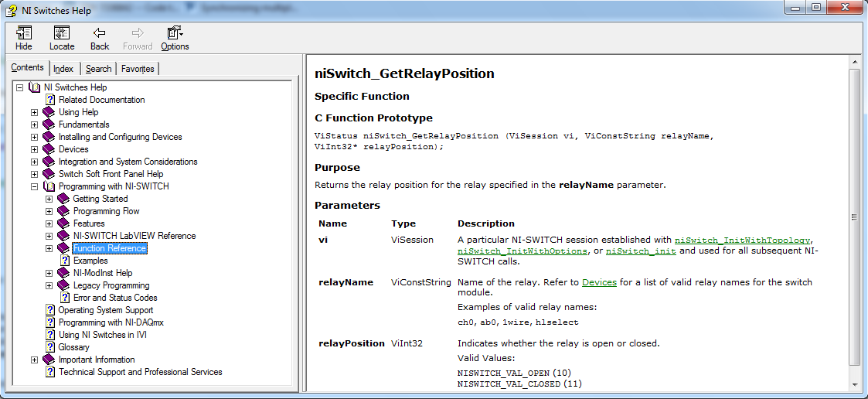Open the Options toolbar menu

click(175, 38)
